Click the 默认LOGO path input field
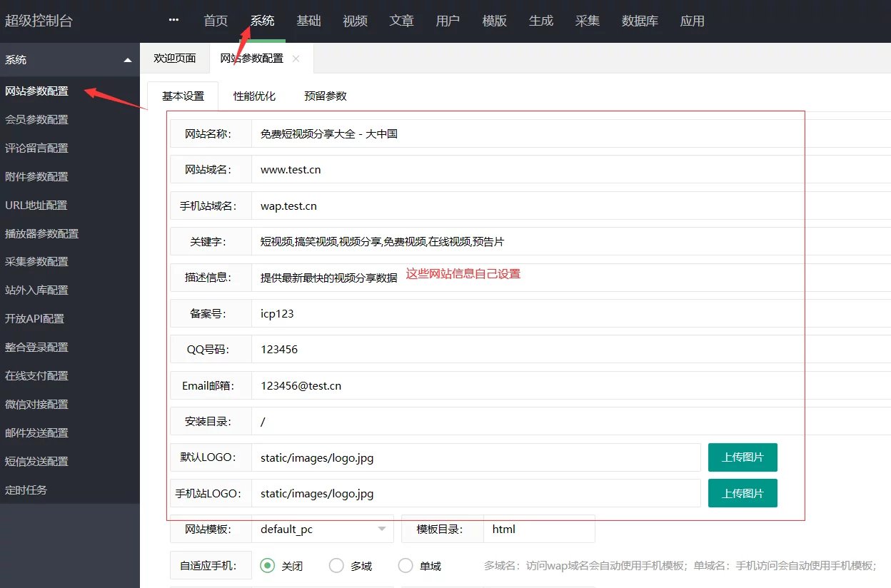Image resolution: width=891 pixels, height=588 pixels. pyautogui.click(x=476, y=457)
